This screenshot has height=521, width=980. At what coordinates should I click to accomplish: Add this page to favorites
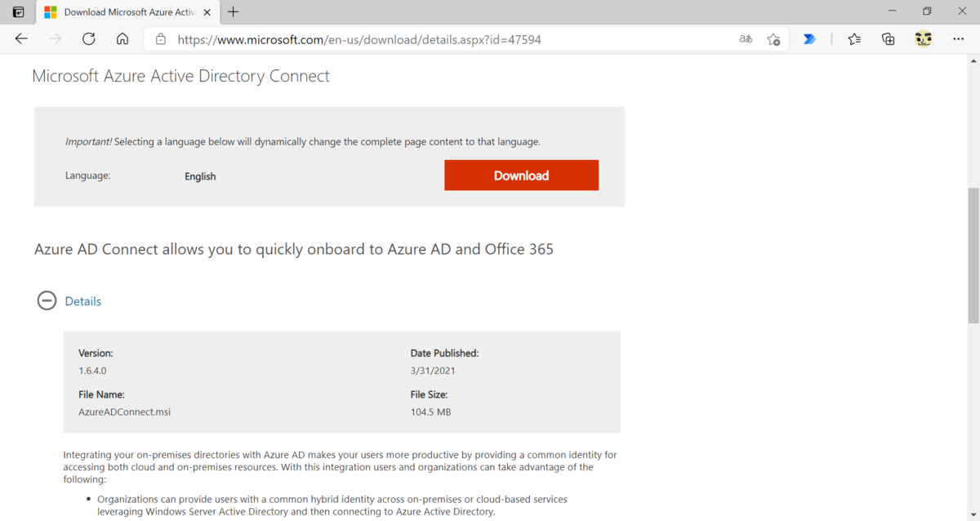773,39
